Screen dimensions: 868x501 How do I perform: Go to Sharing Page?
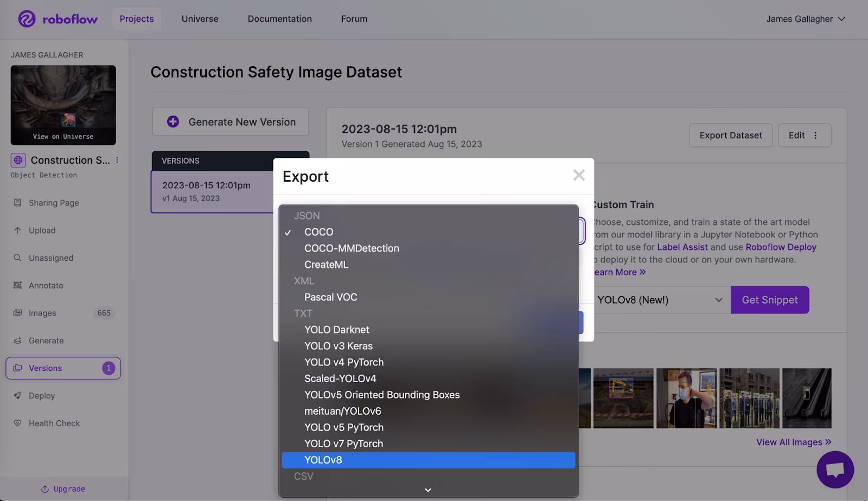point(54,203)
